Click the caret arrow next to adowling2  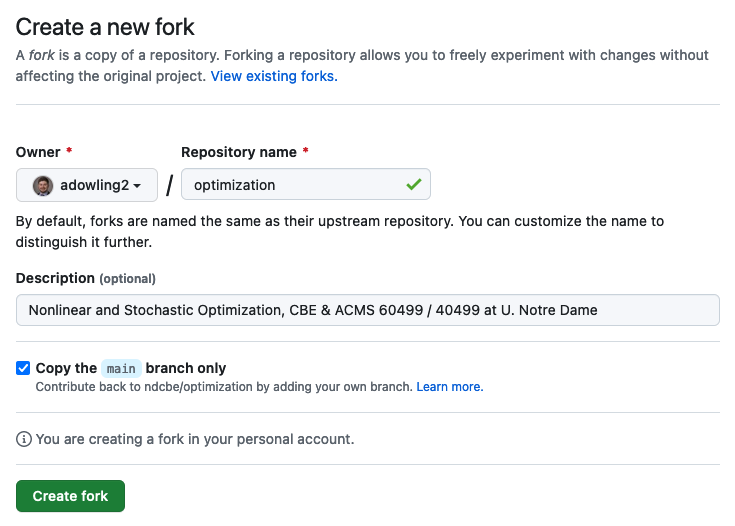click(x=137, y=186)
